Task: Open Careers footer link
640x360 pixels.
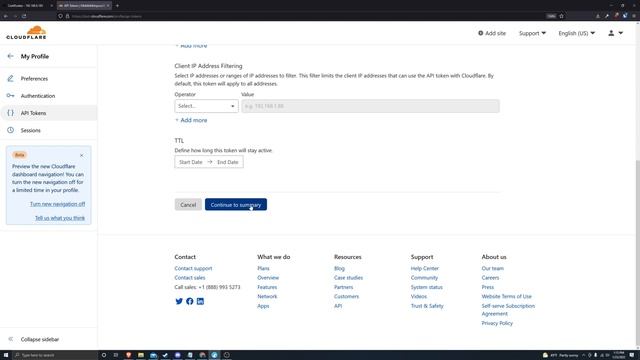Action: point(490,278)
